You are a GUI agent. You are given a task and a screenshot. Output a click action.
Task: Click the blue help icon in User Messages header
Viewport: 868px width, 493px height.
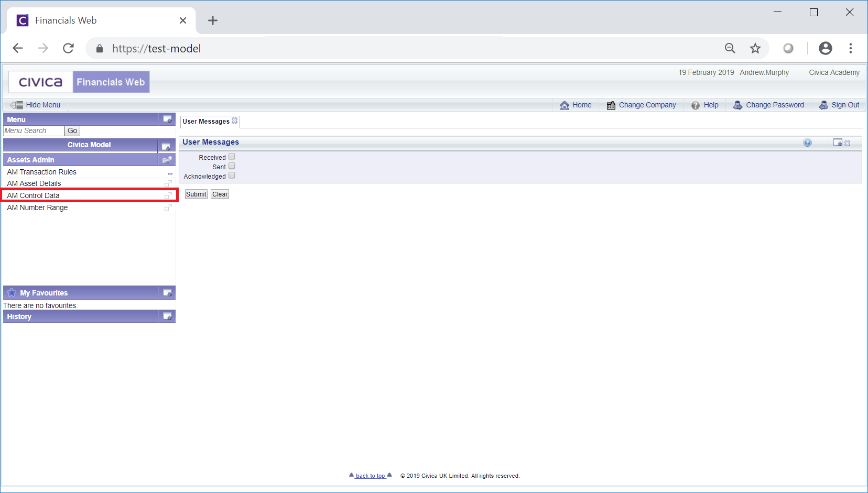click(x=808, y=143)
